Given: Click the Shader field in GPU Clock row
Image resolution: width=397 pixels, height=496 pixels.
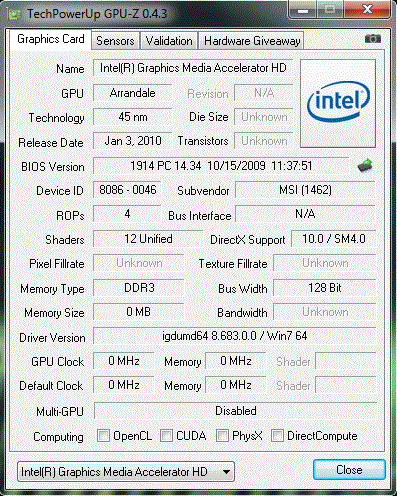Looking at the screenshot, I should pos(346,361).
